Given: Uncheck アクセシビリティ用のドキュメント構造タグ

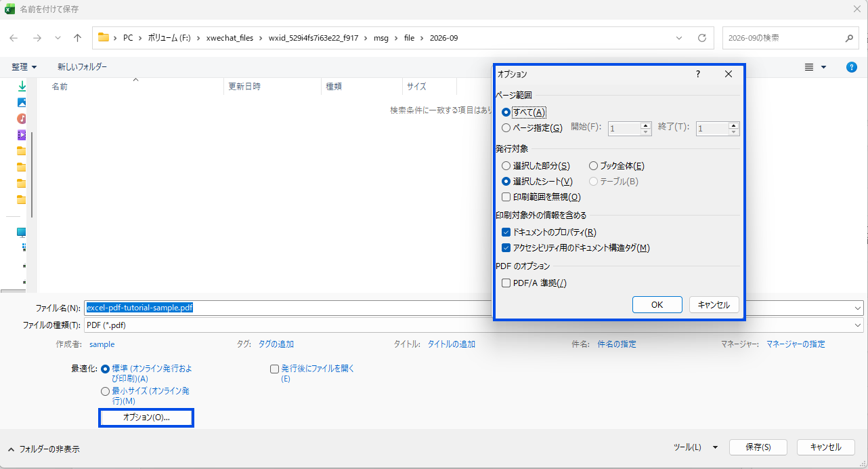Looking at the screenshot, I should click(506, 248).
